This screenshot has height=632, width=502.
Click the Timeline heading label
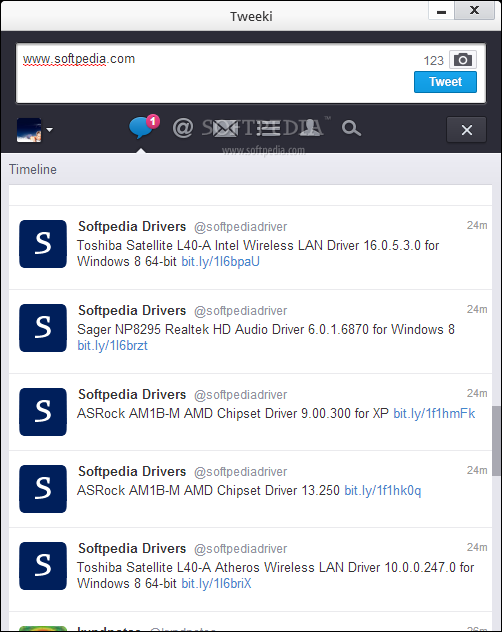coord(33,169)
